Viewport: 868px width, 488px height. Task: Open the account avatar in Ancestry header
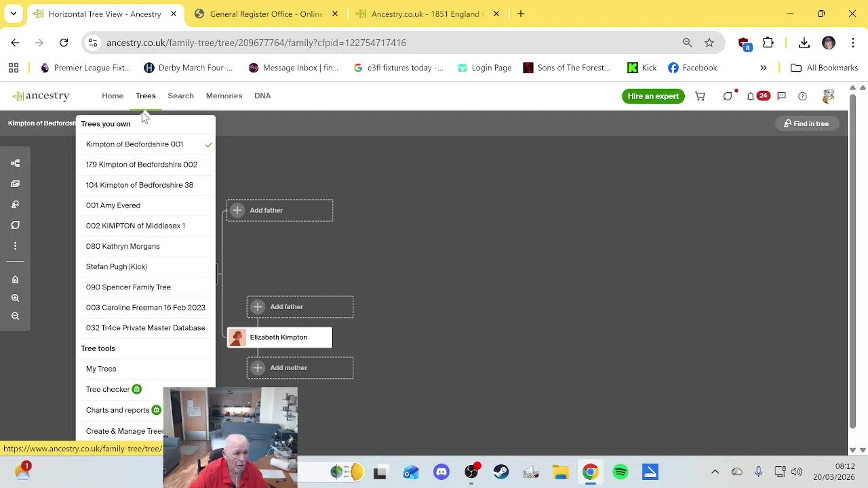point(828,96)
